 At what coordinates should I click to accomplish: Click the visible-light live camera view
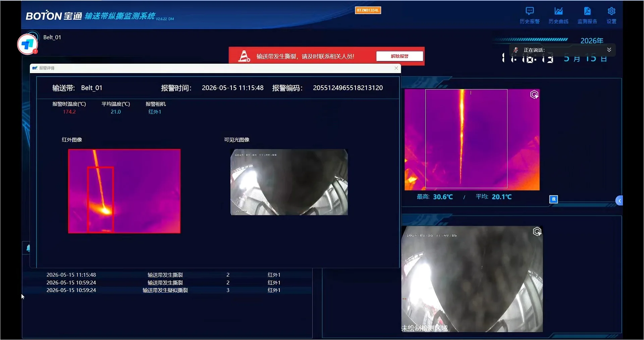click(472, 279)
